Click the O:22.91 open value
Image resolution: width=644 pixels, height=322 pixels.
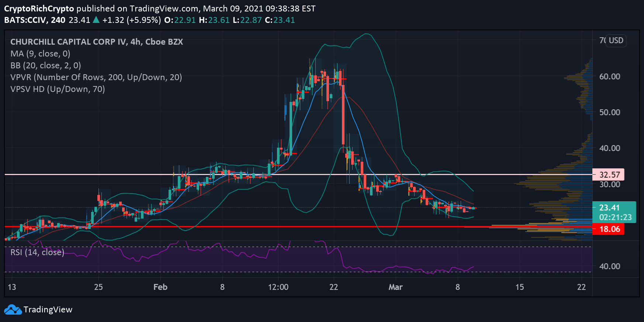pyautogui.click(x=180, y=20)
